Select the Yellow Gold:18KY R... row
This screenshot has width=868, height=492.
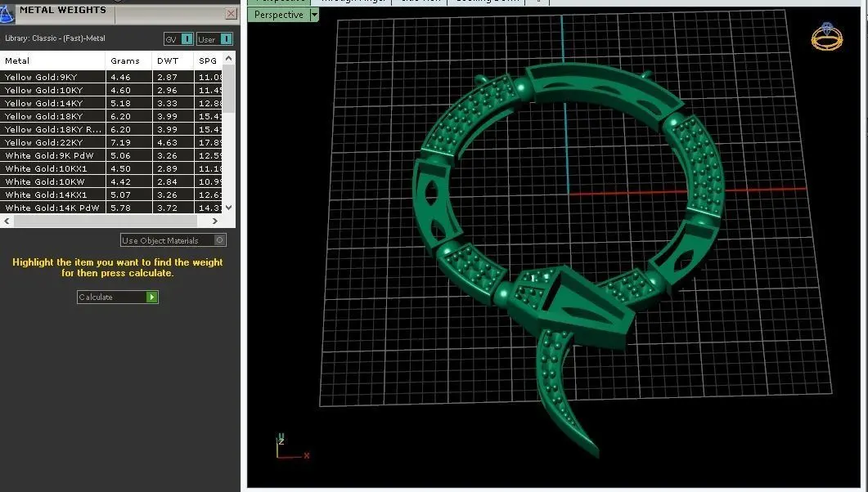(x=110, y=129)
